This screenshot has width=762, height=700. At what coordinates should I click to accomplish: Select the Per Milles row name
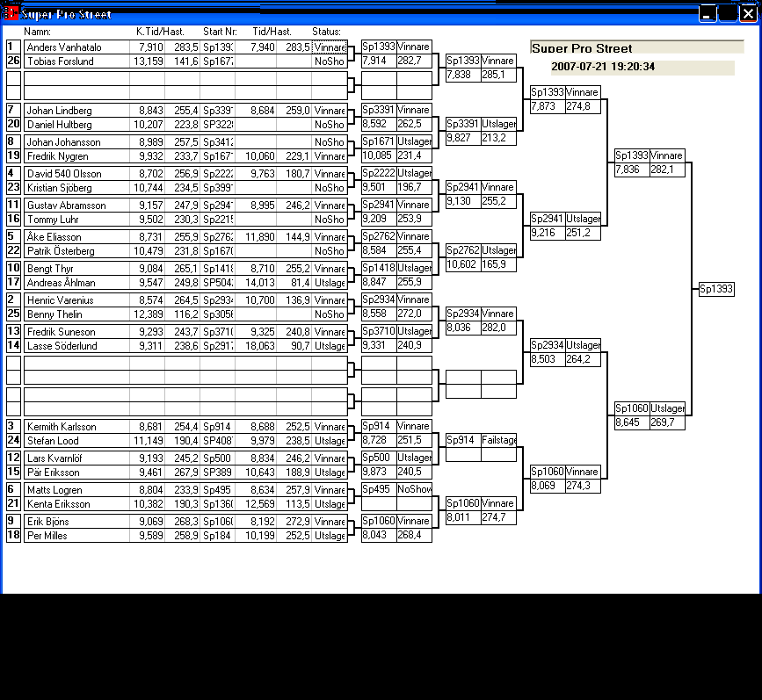(x=76, y=536)
